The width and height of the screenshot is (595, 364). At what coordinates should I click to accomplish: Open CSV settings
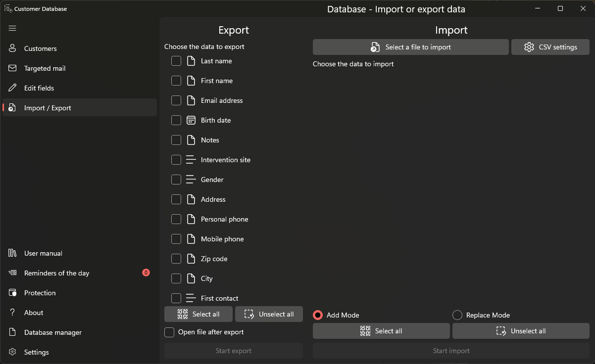point(550,47)
